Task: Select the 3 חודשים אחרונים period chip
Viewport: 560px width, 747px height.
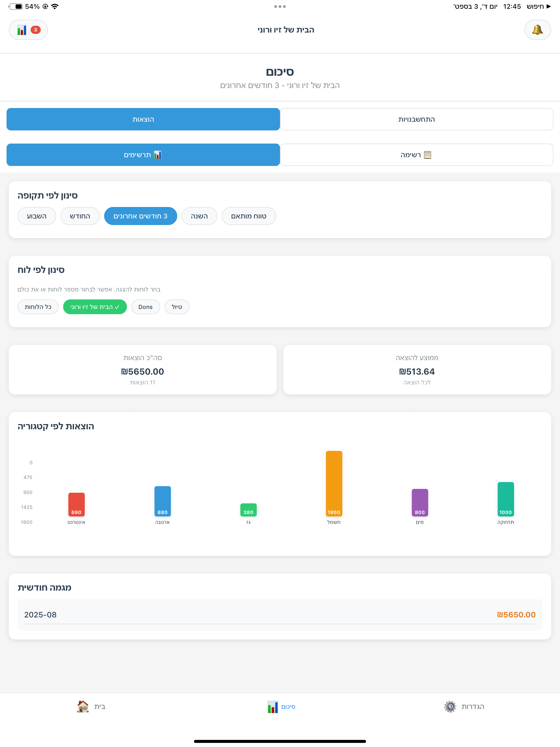Action: point(141,216)
